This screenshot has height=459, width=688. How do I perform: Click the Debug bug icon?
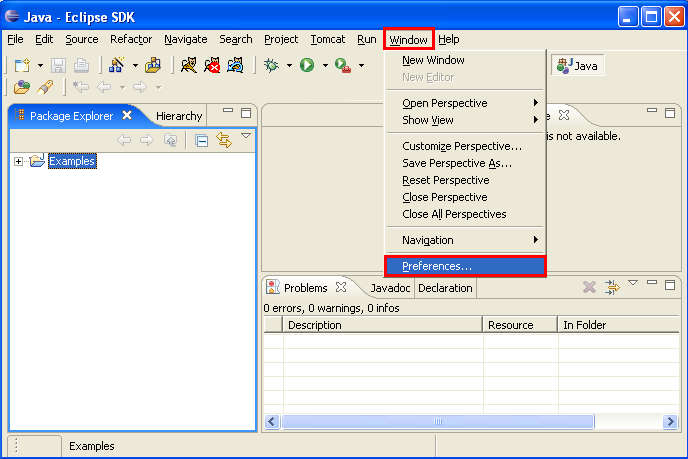click(x=272, y=65)
